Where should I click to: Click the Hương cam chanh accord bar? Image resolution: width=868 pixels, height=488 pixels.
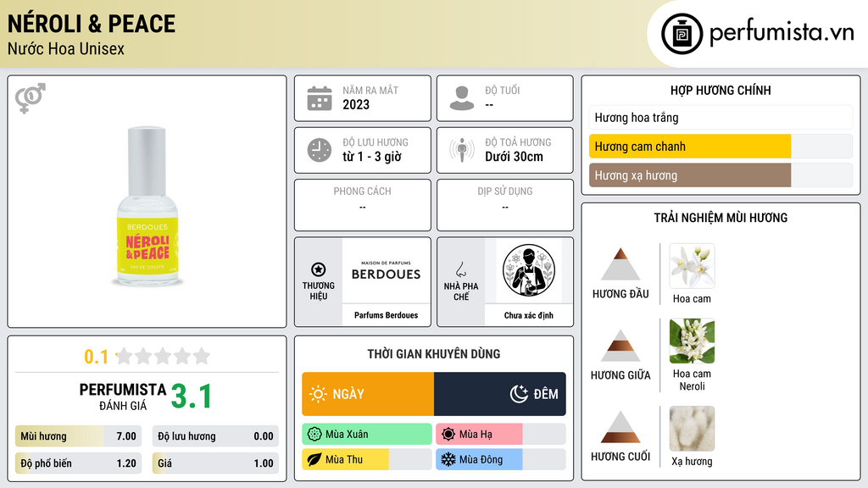721,147
